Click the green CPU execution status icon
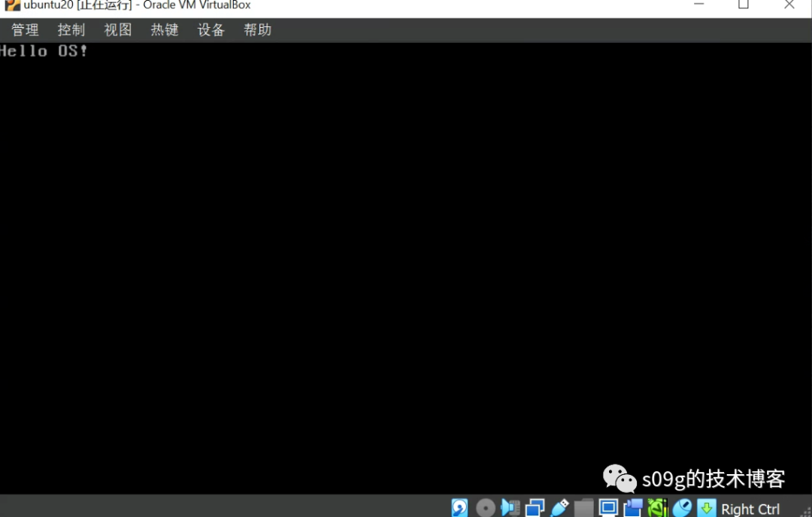 click(x=657, y=508)
